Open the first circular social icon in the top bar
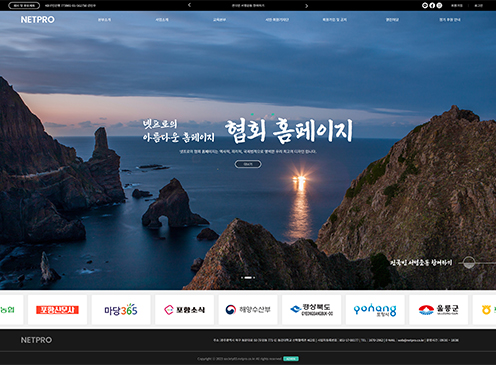The image size is (496, 365). pyautogui.click(x=425, y=5)
